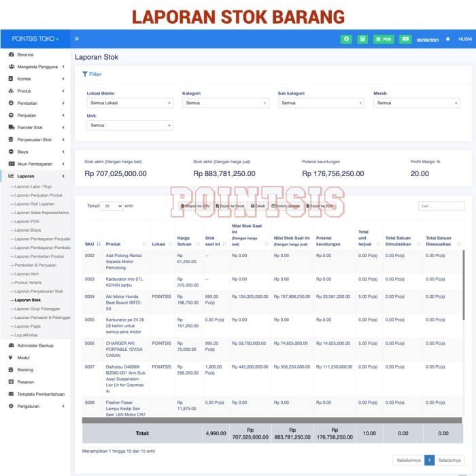Viewport: 476px width, 476px height.
Task: Click Ekspor ke CSV button
Action: tap(195, 206)
